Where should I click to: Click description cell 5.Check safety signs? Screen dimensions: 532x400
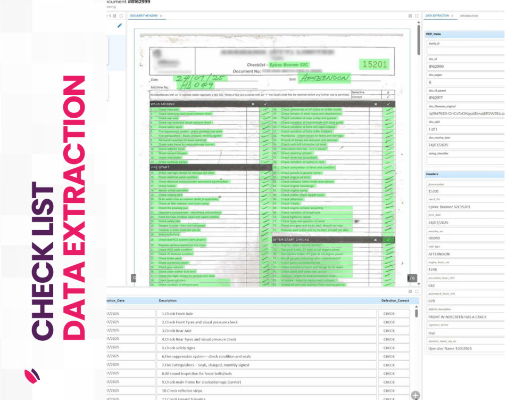pos(267,348)
